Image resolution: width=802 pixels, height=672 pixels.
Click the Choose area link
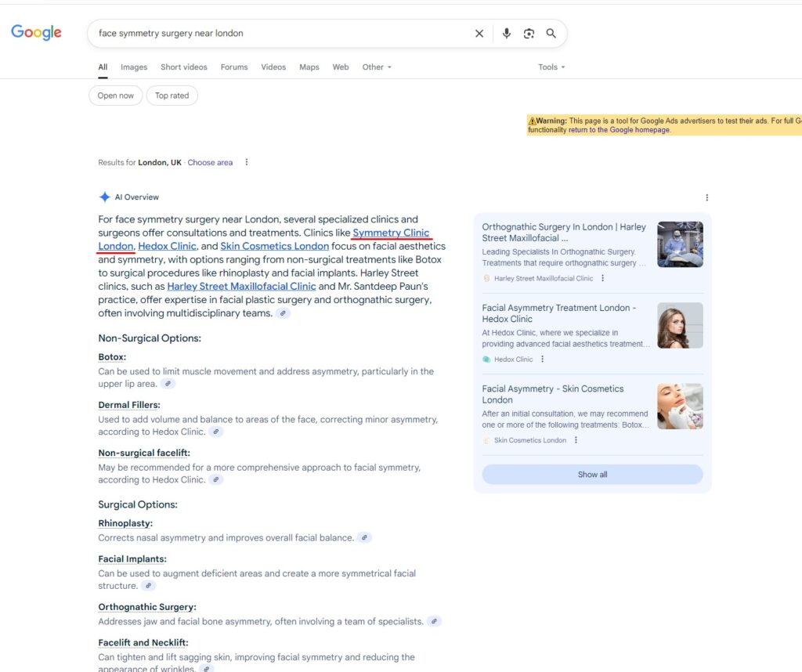point(210,162)
